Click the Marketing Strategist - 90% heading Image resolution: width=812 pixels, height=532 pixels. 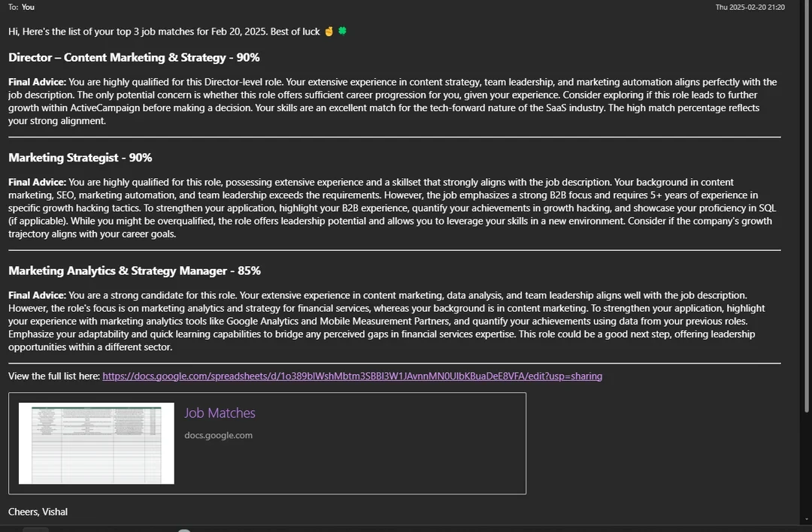80,157
